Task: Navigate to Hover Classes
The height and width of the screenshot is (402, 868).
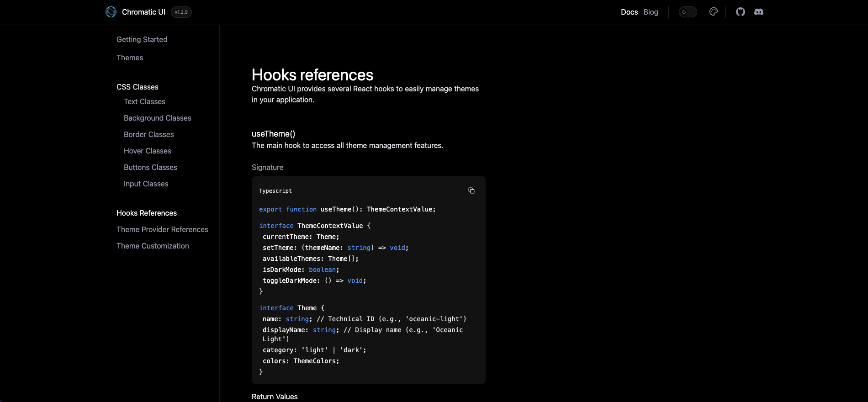Action: [x=147, y=151]
